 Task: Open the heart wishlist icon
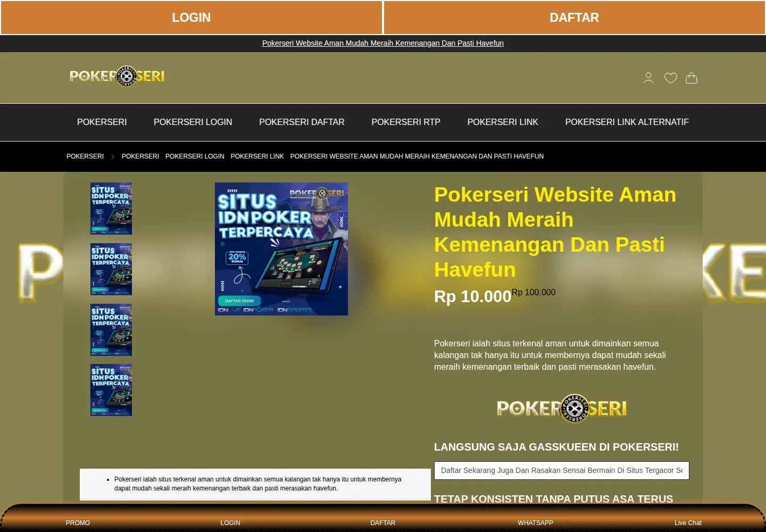tap(670, 78)
